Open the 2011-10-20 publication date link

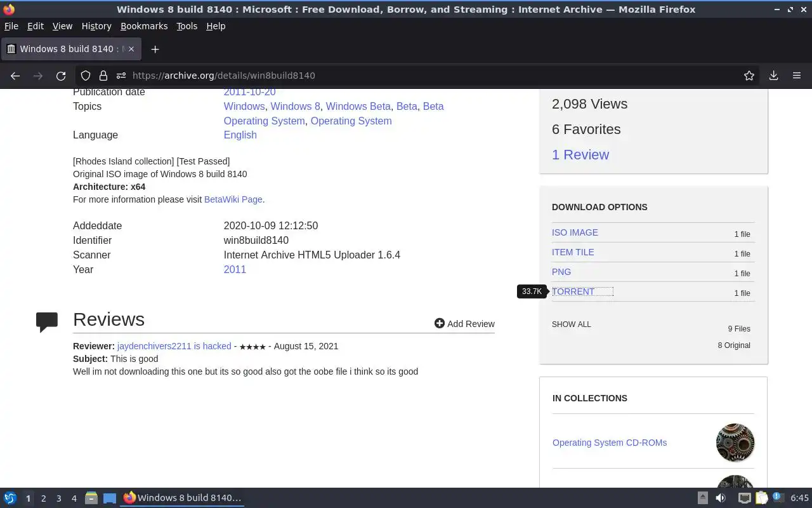[x=249, y=92]
